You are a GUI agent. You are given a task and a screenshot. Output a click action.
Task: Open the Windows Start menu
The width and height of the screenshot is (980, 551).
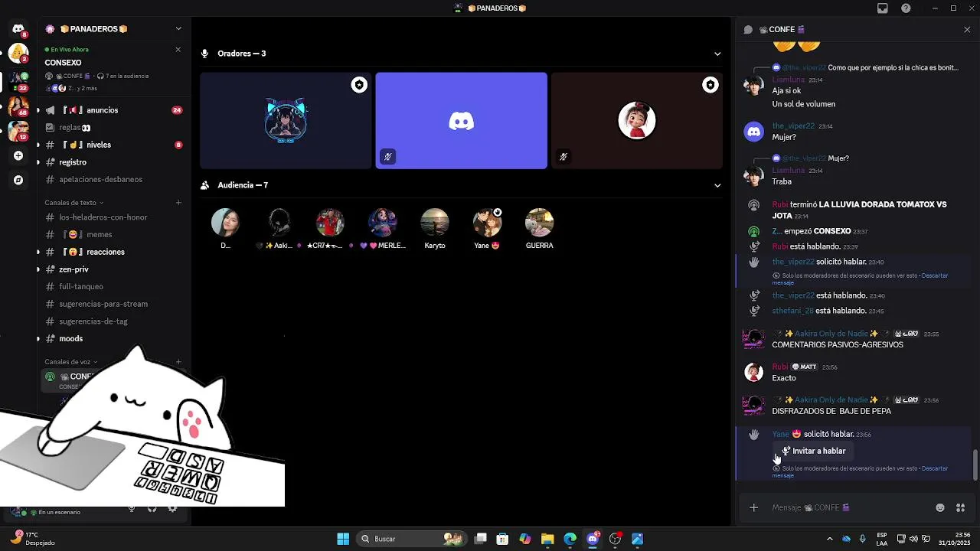[x=343, y=539]
